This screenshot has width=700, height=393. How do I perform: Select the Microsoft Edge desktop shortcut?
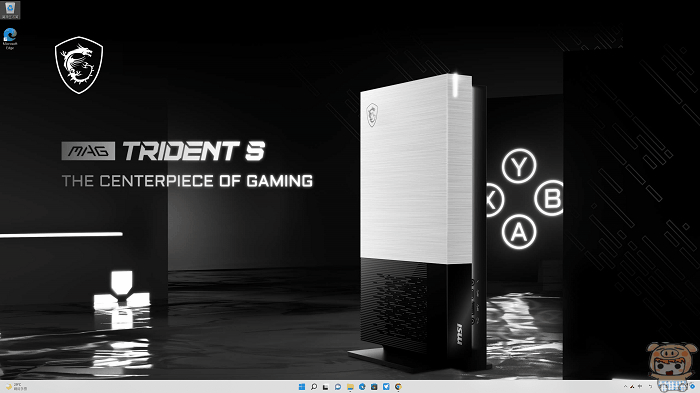click(10, 38)
